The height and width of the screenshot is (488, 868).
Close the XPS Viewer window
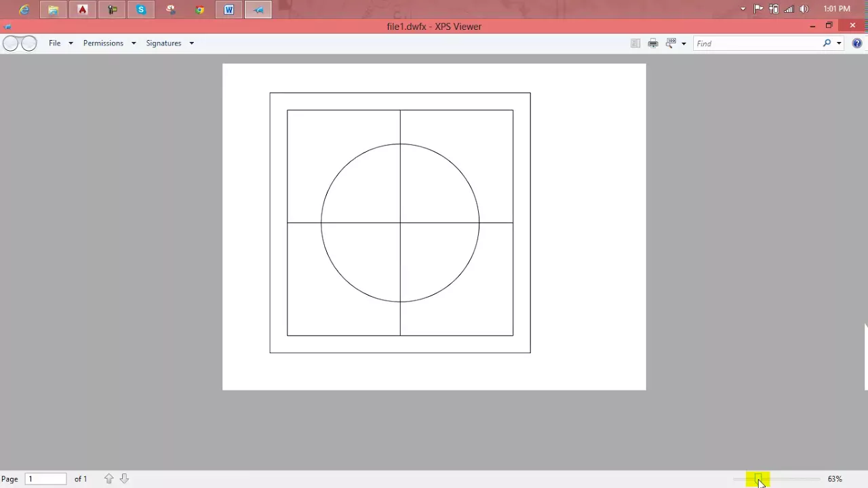click(x=852, y=26)
